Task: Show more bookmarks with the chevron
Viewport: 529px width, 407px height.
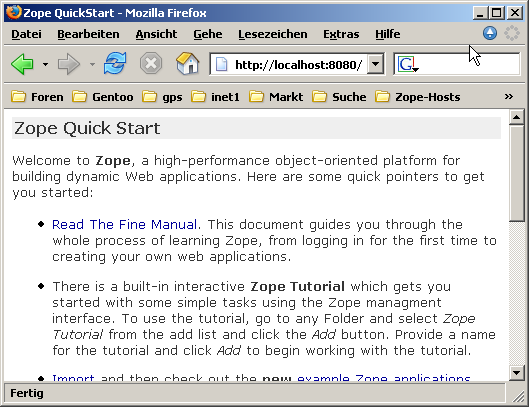Action: pos(508,97)
